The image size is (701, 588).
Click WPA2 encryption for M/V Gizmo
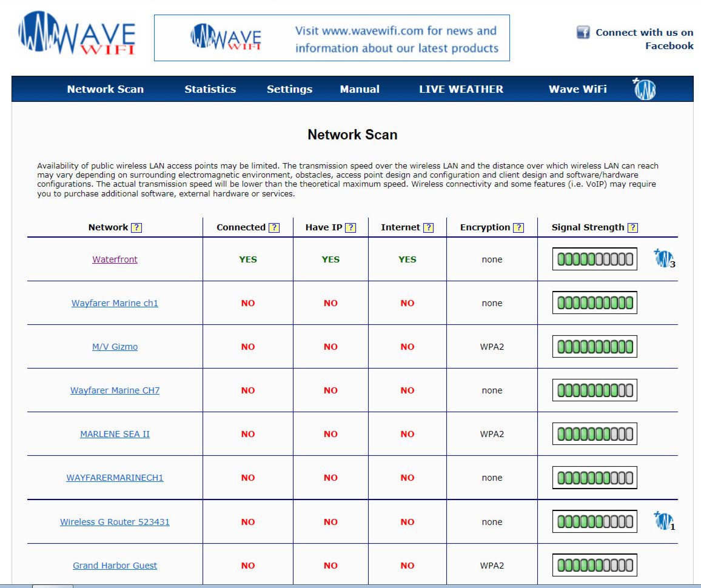click(x=492, y=347)
